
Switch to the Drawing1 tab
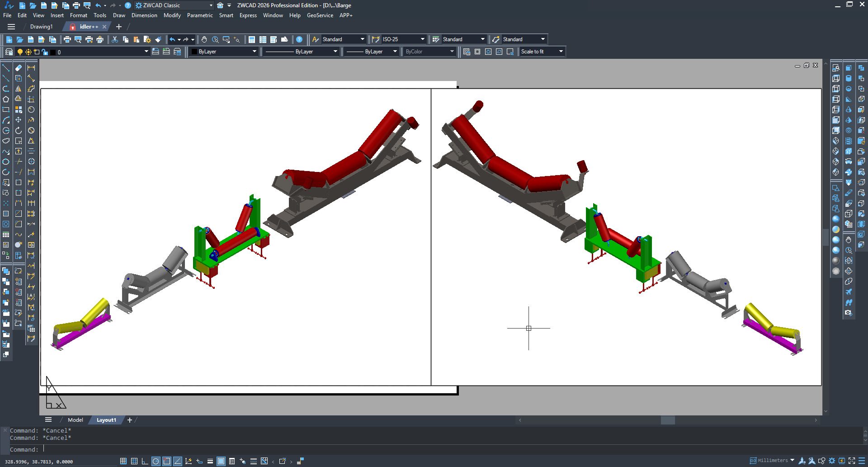pyautogui.click(x=42, y=27)
